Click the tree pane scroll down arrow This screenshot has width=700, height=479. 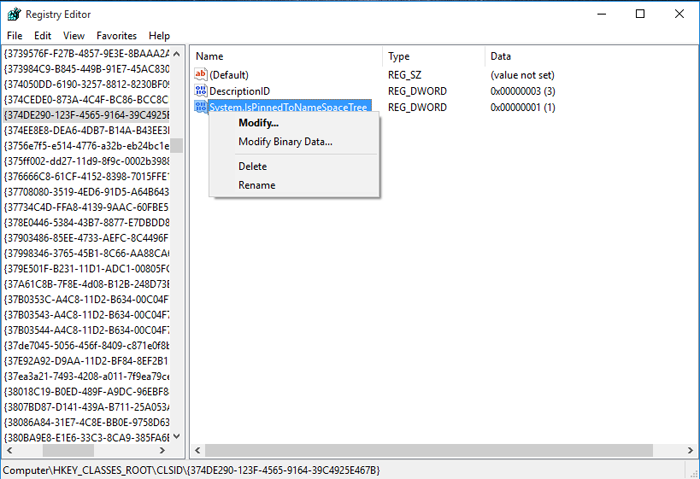177,437
